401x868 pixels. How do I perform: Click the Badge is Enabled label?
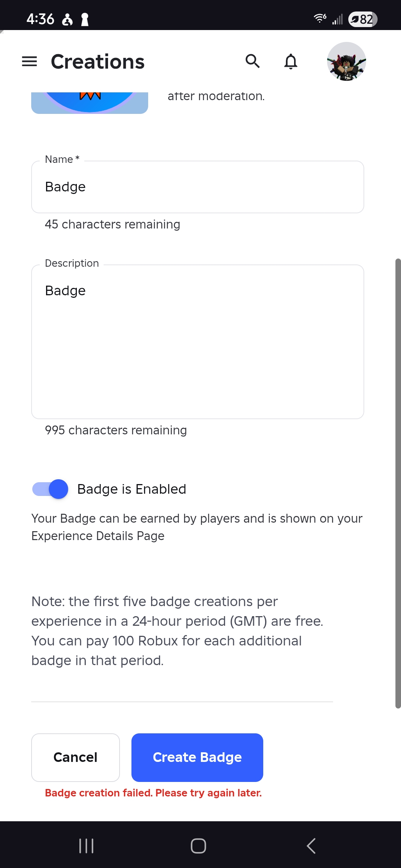(131, 489)
